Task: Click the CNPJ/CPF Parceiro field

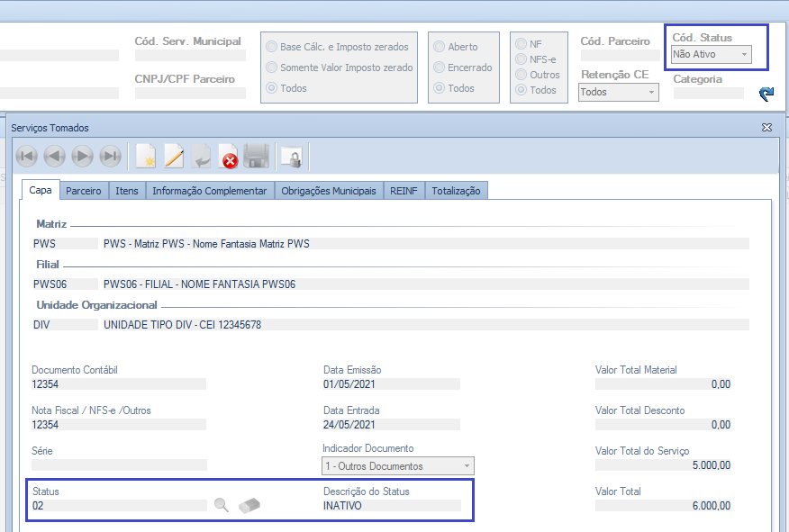Action: tap(190, 93)
